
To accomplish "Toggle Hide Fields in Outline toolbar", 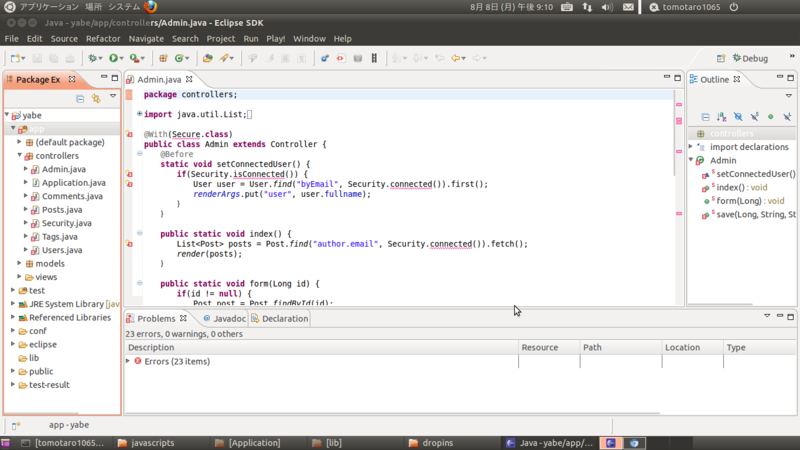I will click(x=738, y=117).
